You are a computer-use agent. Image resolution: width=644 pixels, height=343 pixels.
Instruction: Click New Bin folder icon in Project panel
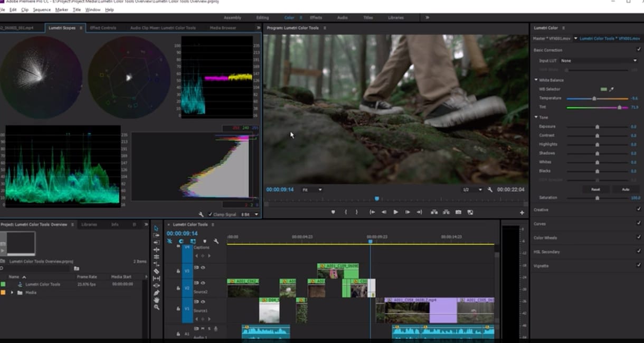pyautogui.click(x=77, y=268)
